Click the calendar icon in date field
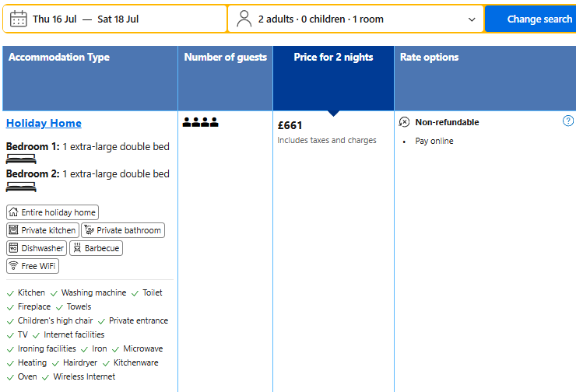This screenshot has width=576, height=392. click(x=19, y=19)
